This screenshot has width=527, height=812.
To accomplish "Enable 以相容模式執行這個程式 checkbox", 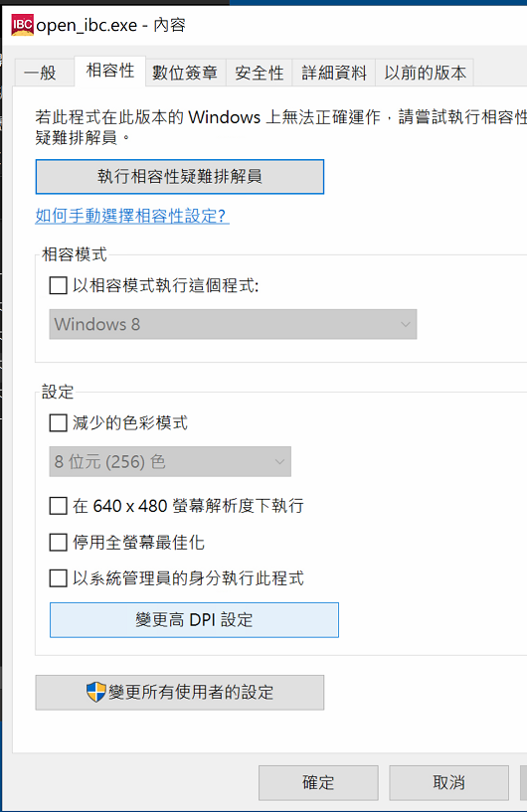I will pyautogui.click(x=58, y=285).
